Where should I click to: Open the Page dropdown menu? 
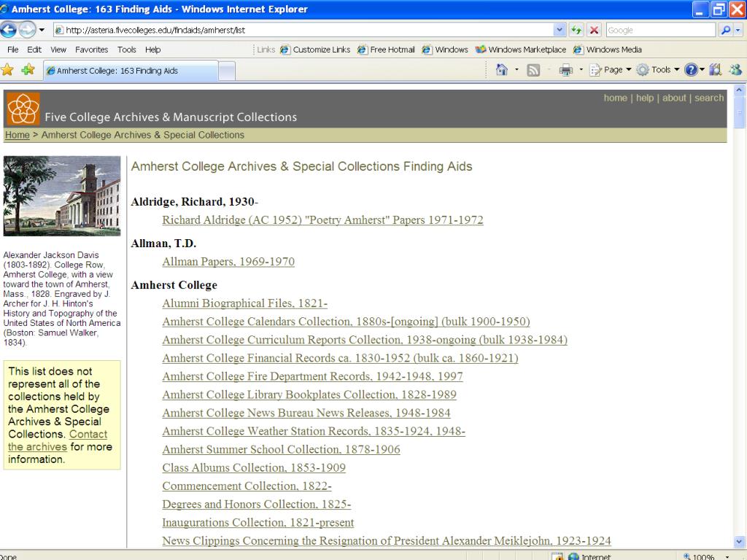coord(611,69)
